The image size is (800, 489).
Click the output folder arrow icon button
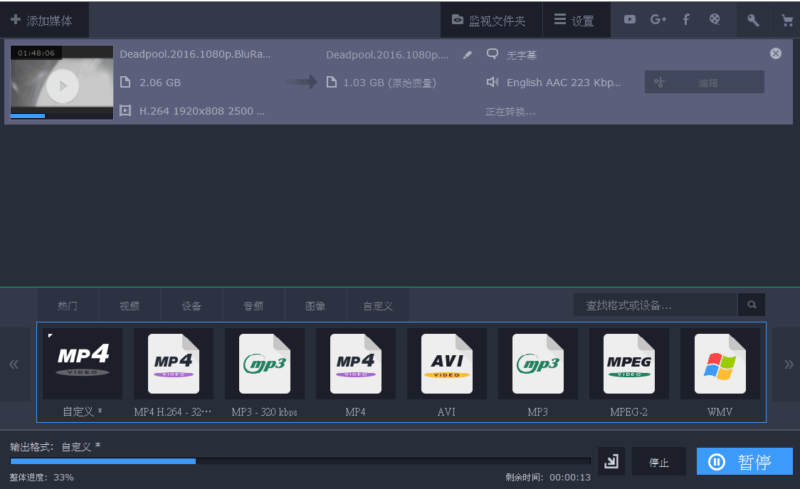611,461
